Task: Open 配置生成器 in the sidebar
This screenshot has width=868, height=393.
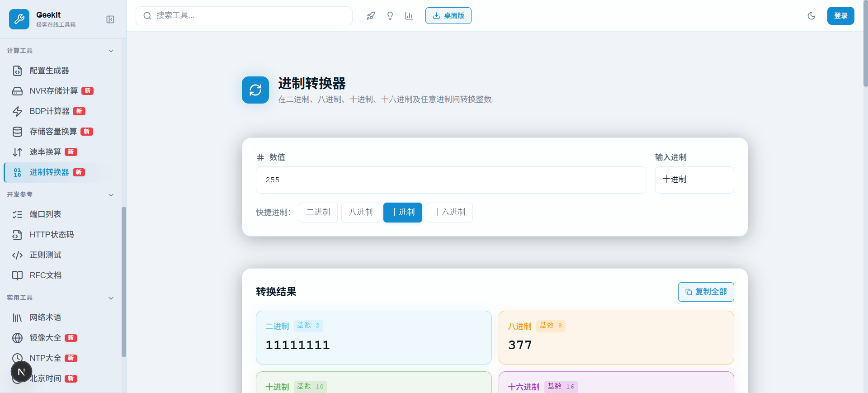Action: (60, 71)
